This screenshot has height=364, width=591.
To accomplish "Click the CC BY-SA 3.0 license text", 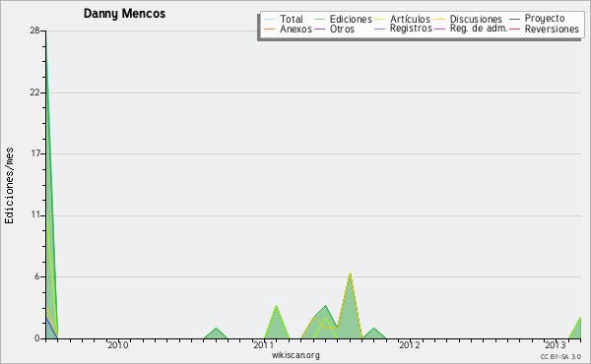I will [560, 357].
